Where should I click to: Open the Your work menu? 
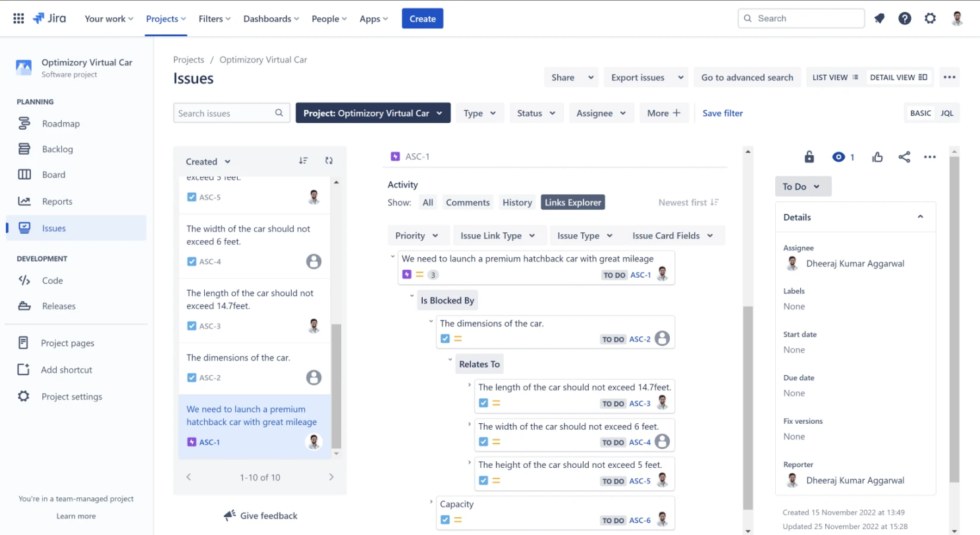click(109, 18)
